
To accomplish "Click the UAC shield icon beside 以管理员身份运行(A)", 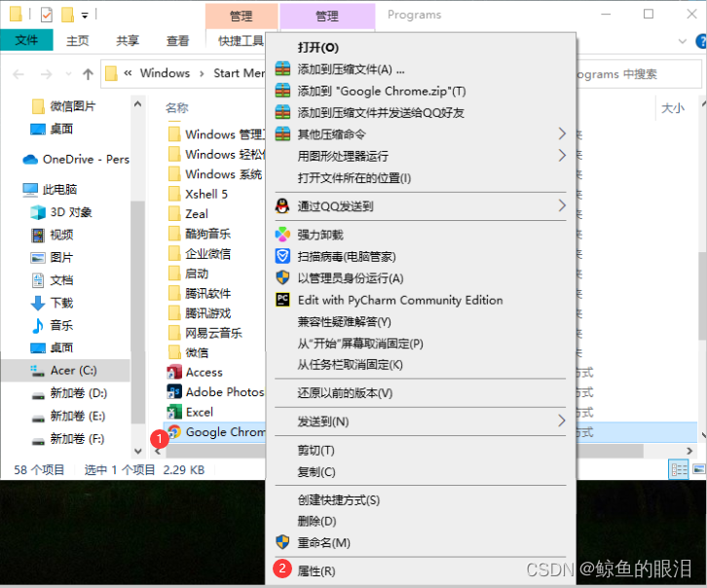I will [282, 277].
